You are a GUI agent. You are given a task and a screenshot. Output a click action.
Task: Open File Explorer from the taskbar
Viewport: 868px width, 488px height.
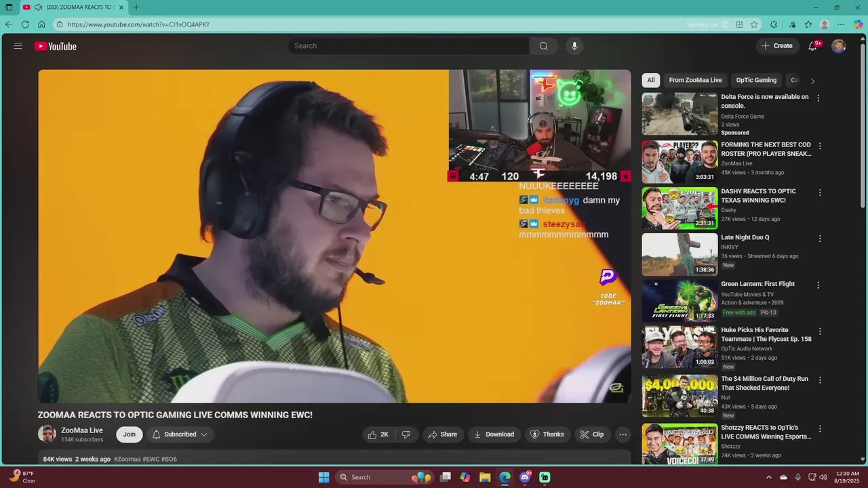[x=485, y=477]
